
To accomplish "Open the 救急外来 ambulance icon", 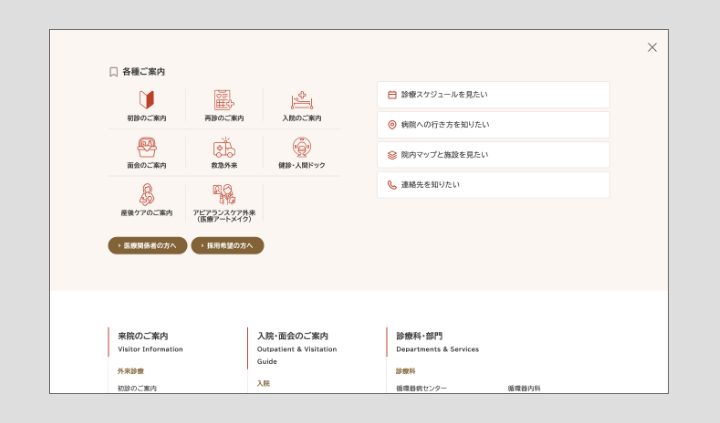I will coord(224,149).
